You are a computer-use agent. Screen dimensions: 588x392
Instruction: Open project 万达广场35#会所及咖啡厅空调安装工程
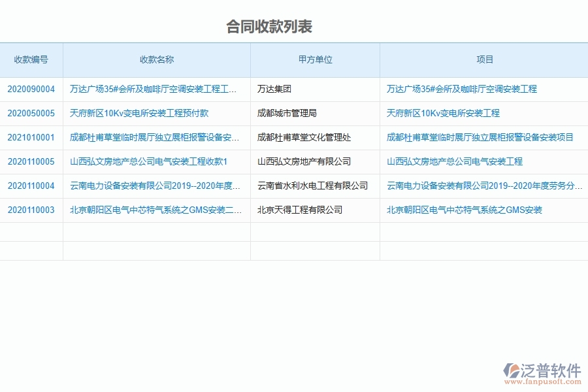(461, 89)
